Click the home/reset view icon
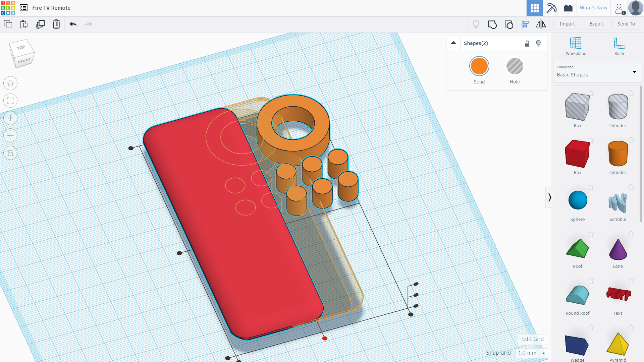 click(x=11, y=83)
